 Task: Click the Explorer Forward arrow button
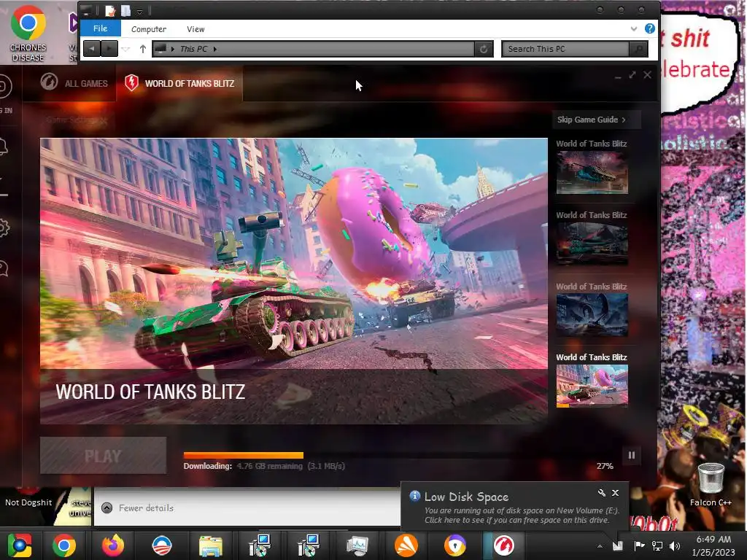[109, 49]
